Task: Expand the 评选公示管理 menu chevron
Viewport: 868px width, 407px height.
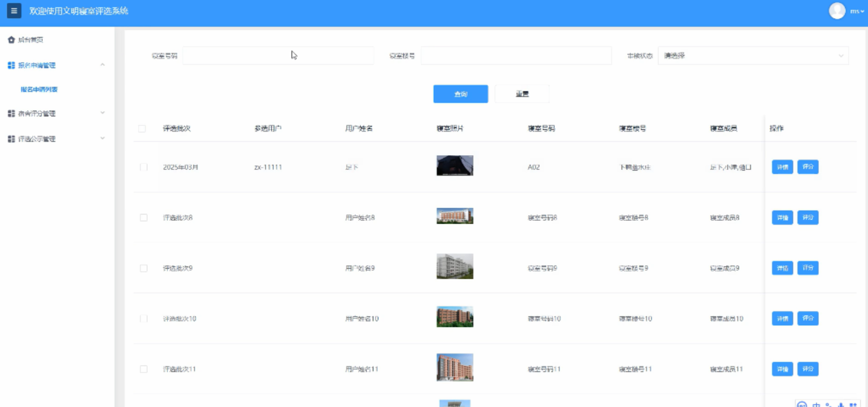Action: (103, 138)
